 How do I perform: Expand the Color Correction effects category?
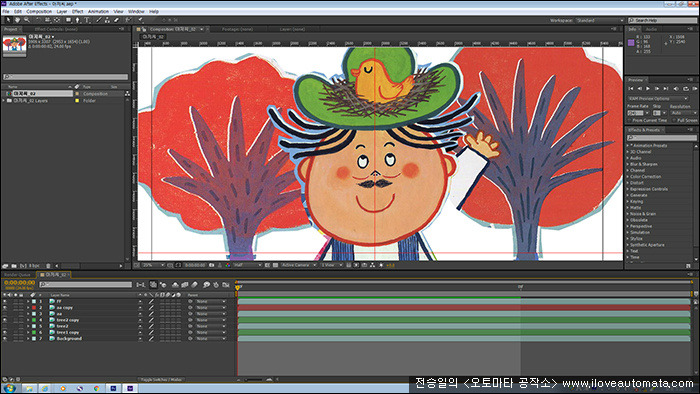pos(628,177)
